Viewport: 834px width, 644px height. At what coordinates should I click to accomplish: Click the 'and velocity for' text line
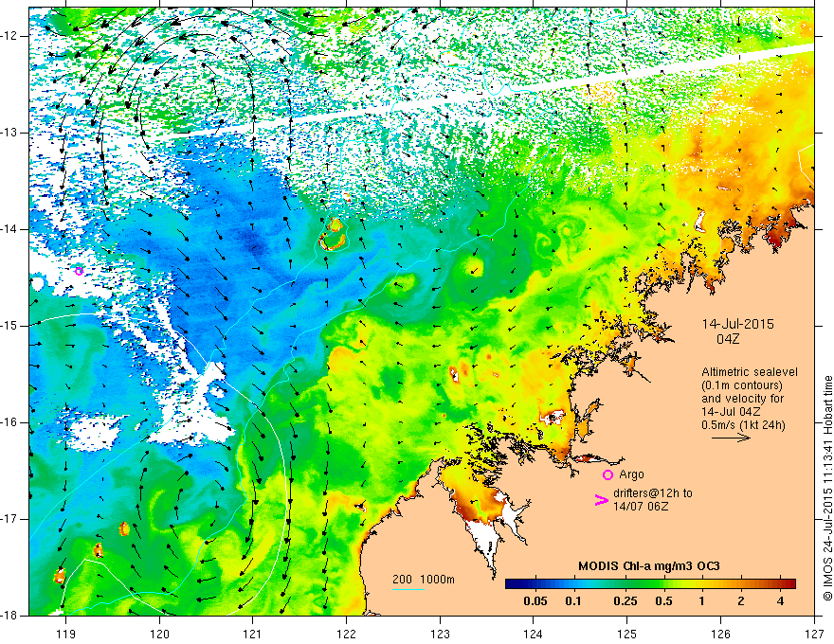click(x=742, y=399)
